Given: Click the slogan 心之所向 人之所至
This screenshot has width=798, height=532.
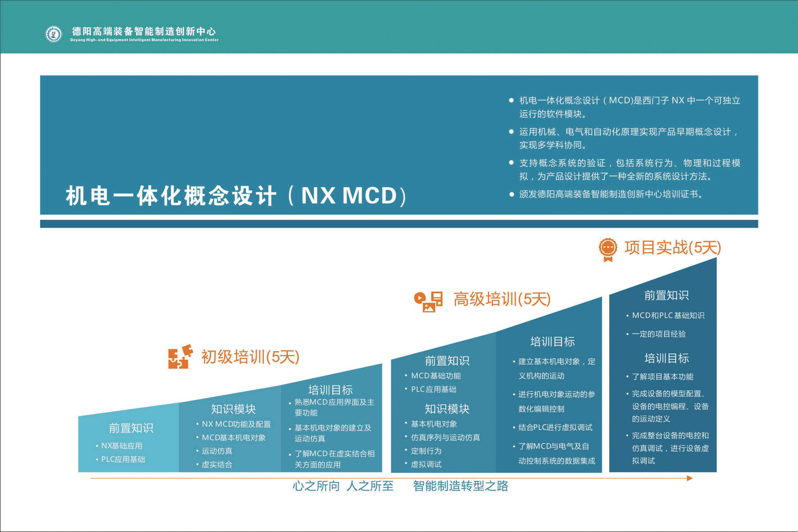Looking at the screenshot, I should 343,486.
